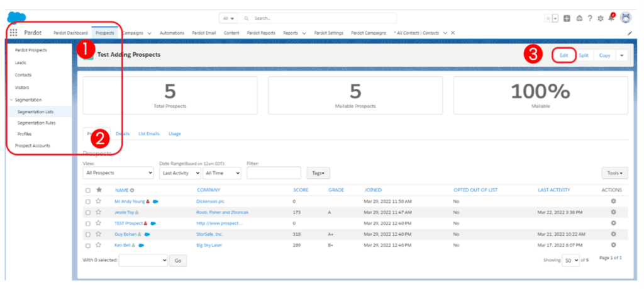Image resolution: width=644 pixels, height=289 pixels.
Task: Switch to the Usage tab
Action: (175, 133)
